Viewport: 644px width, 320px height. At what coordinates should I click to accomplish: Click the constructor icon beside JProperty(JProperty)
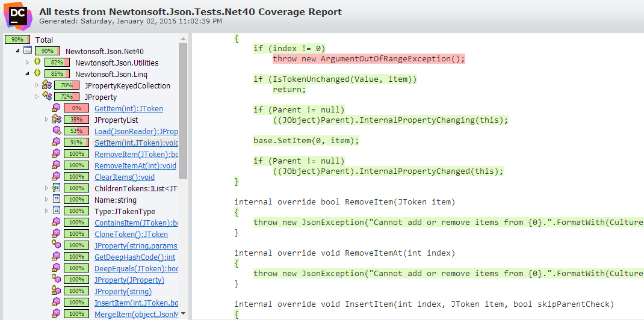coord(56,280)
